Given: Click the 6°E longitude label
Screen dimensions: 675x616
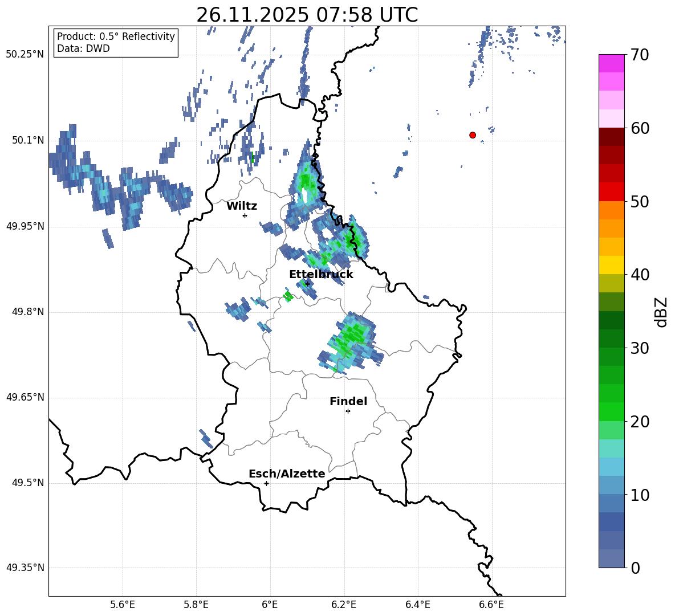Looking at the screenshot, I should click(270, 605).
